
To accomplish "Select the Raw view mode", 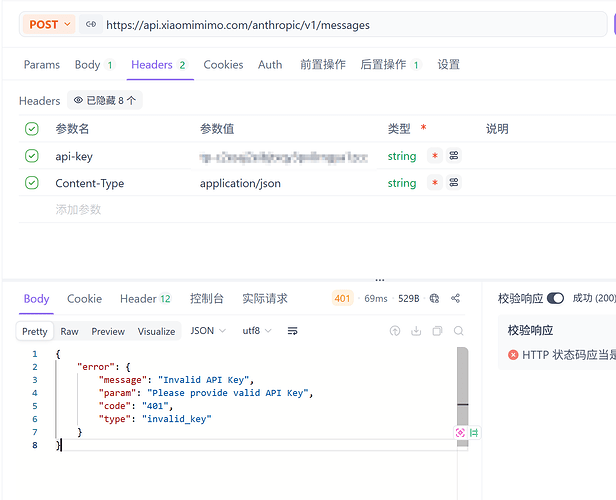I will [70, 331].
